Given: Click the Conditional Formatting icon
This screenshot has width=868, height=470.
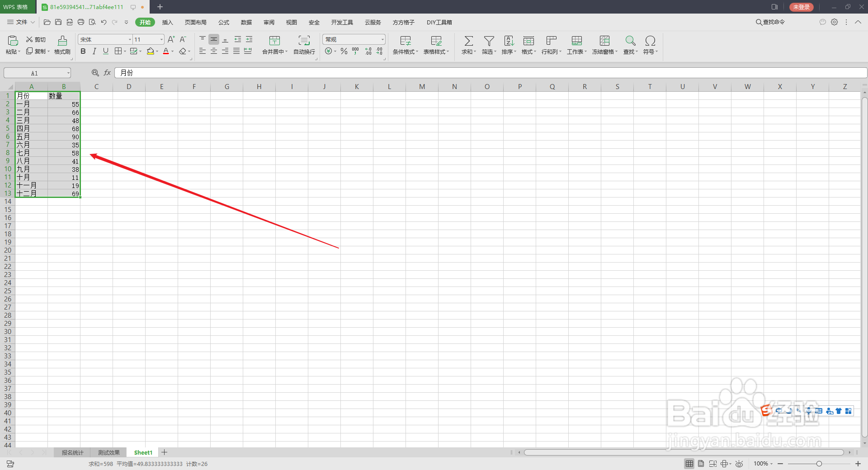Looking at the screenshot, I should (406, 41).
